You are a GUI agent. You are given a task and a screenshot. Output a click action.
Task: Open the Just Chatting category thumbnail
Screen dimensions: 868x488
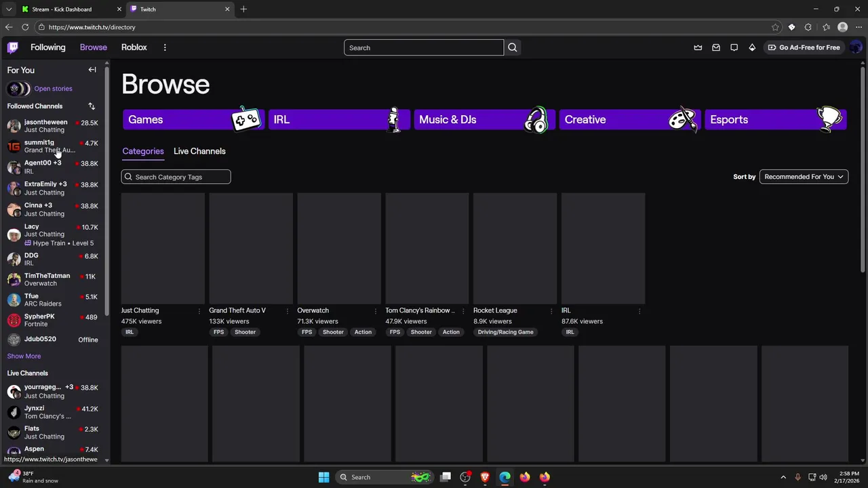(x=163, y=248)
